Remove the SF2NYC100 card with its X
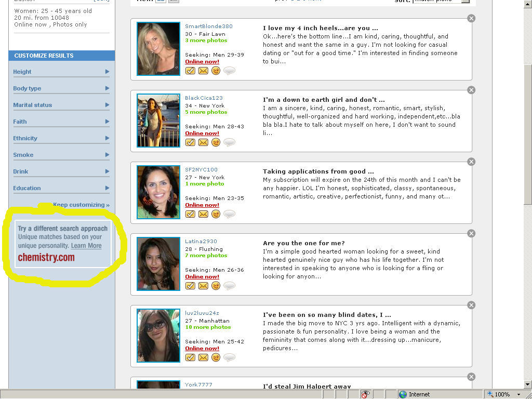The image size is (532, 399). point(471,162)
